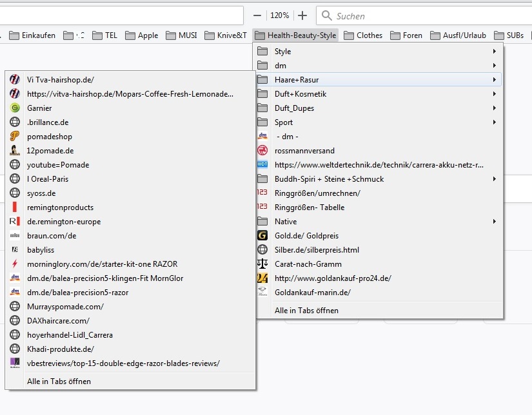Click the vbestreviews razor-blades favicon
This screenshot has width=532, height=415.
click(15, 363)
